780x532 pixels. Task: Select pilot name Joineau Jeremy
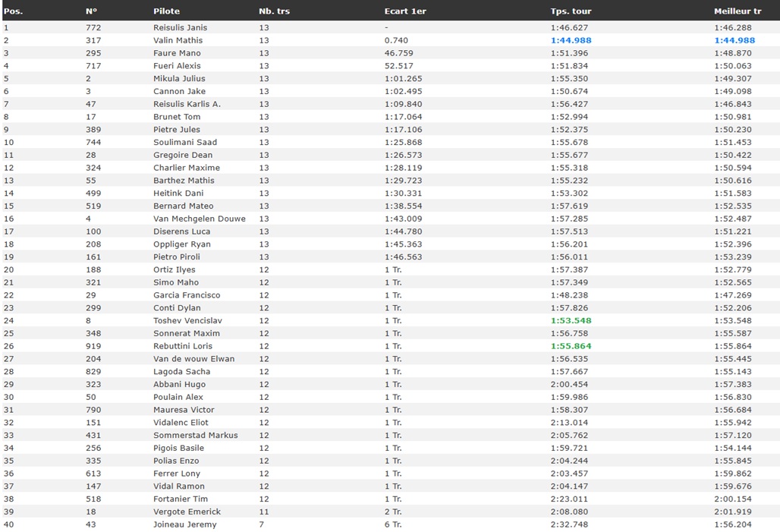pyautogui.click(x=184, y=524)
